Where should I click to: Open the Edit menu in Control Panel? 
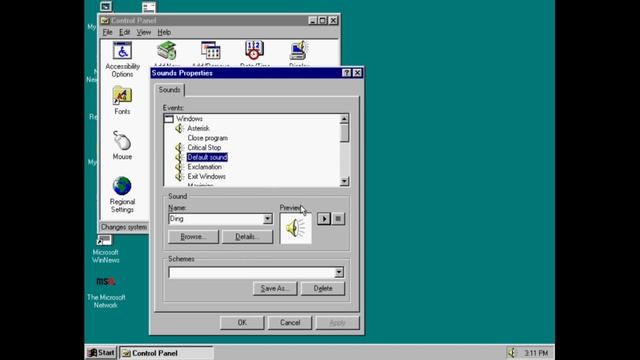124,32
